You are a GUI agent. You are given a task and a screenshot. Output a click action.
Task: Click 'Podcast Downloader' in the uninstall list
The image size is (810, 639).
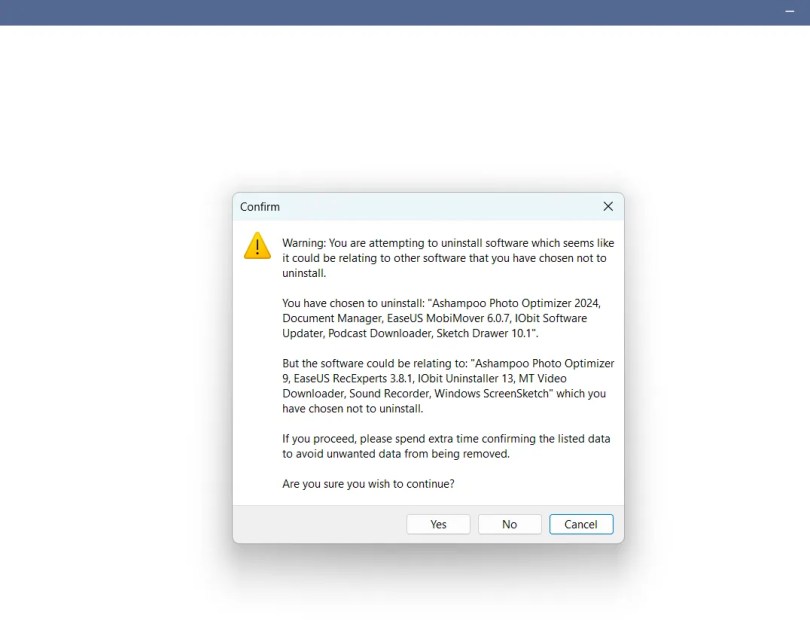pos(380,333)
